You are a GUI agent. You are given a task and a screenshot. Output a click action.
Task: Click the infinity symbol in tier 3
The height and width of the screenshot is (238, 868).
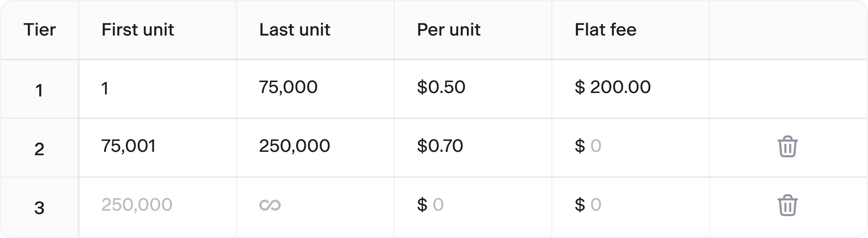point(270,206)
